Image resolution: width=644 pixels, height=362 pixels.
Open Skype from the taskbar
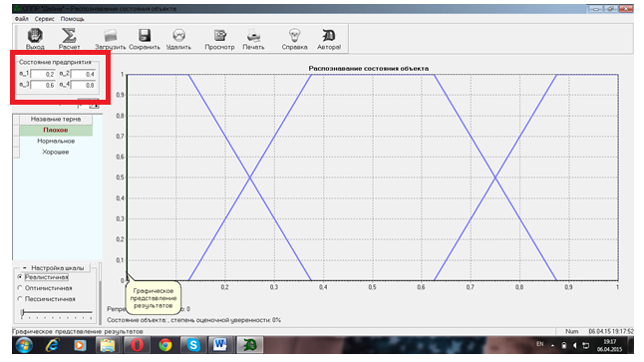[193, 345]
